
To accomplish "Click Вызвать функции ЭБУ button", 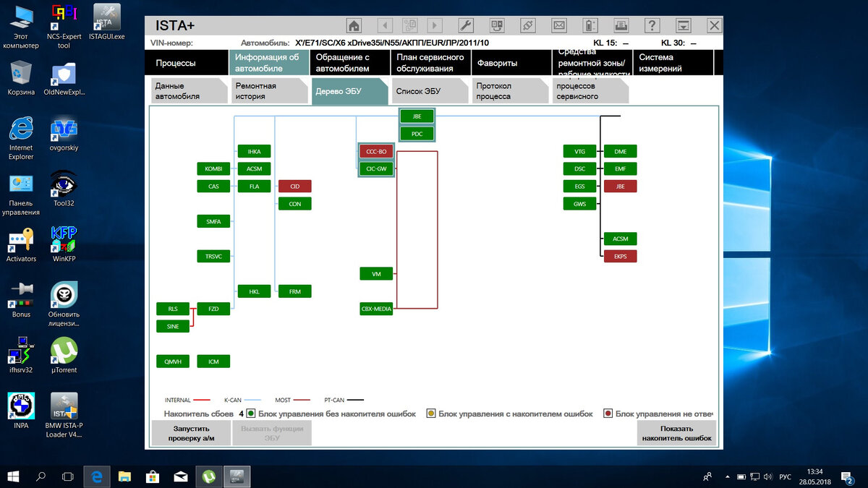I will [271, 433].
